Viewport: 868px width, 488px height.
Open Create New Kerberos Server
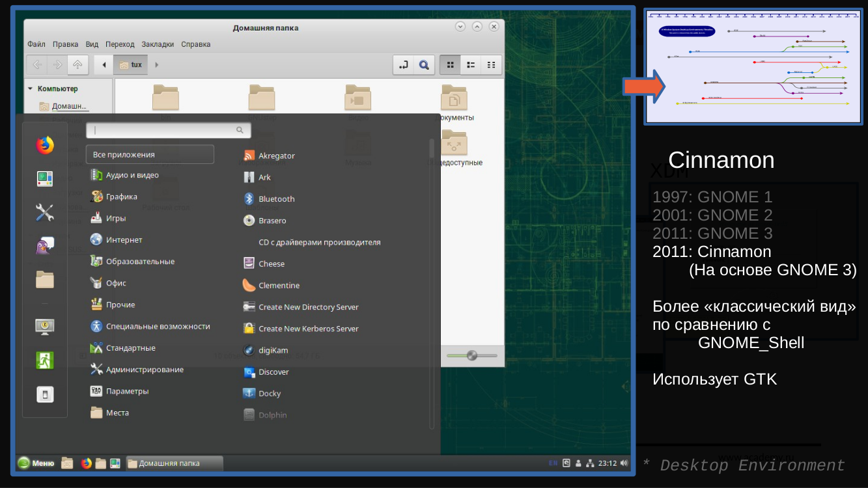pos(301,329)
